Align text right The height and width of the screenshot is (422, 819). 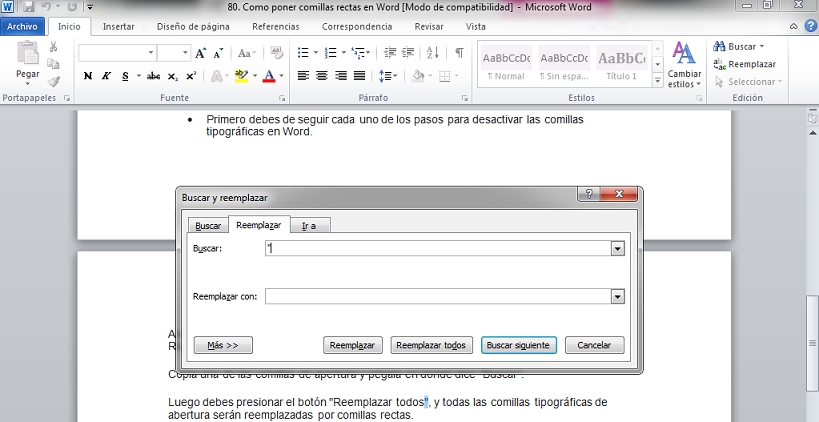(x=341, y=76)
